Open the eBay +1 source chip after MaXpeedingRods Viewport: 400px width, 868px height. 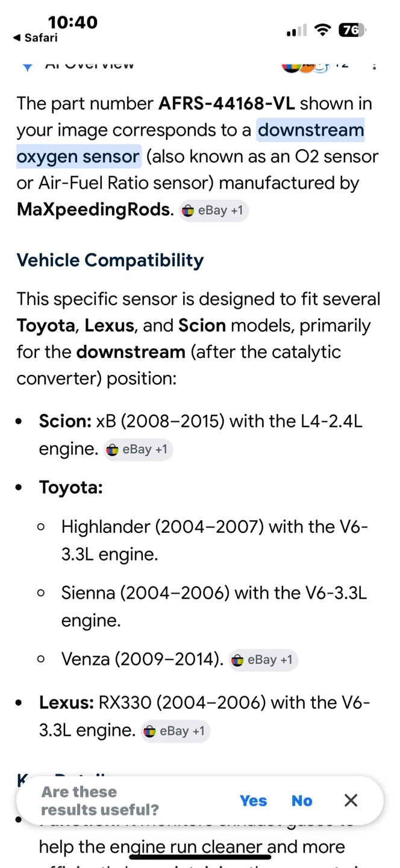(214, 210)
